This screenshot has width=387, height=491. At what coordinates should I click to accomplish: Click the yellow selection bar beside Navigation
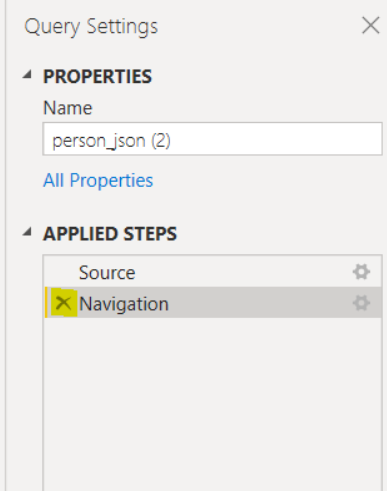46,303
